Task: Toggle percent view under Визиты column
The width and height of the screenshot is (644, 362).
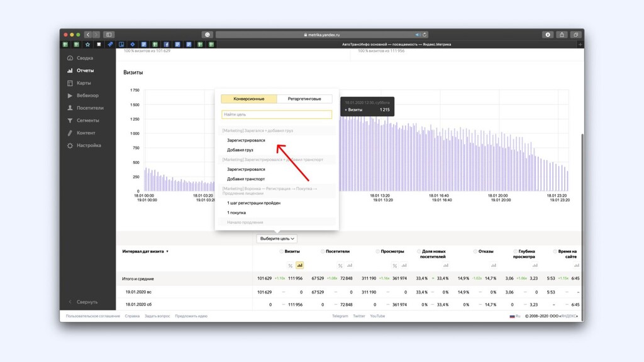Action: coord(291,266)
